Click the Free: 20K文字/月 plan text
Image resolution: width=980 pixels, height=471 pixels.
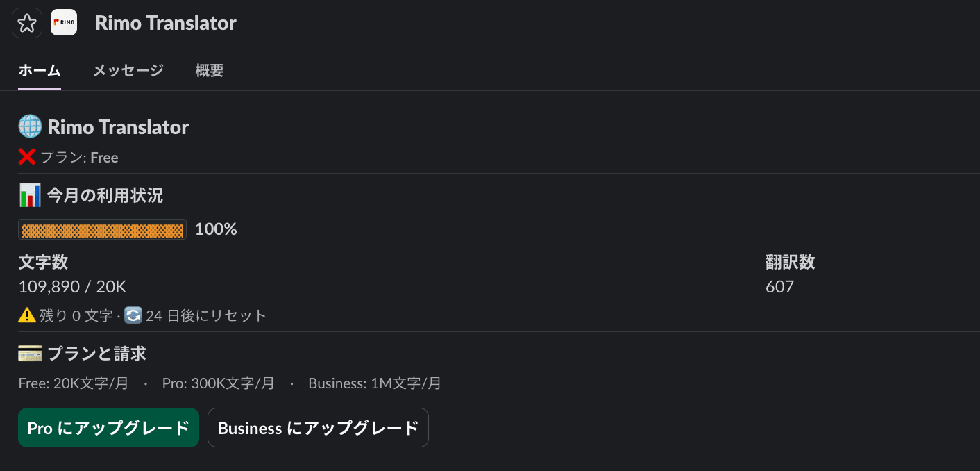[73, 383]
